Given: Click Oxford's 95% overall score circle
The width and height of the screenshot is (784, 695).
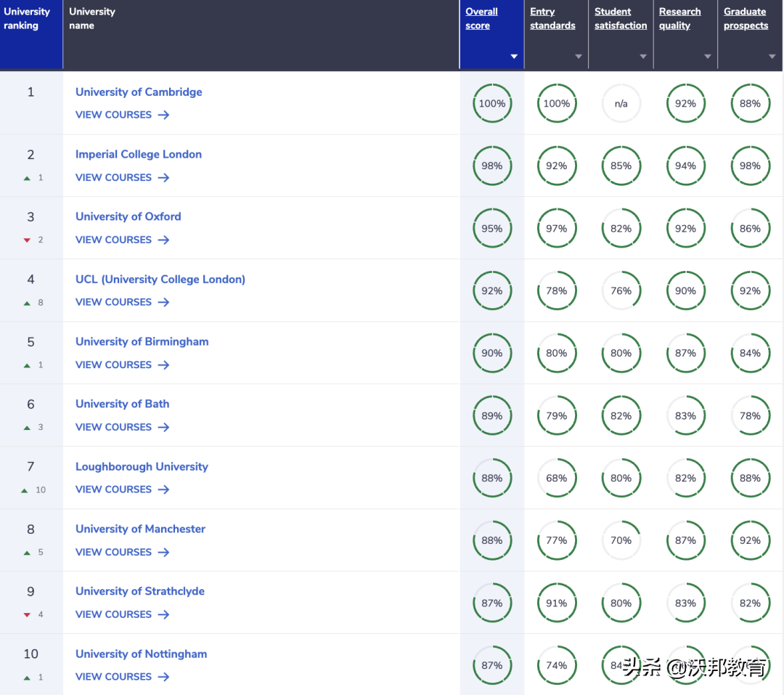Looking at the screenshot, I should click(x=492, y=228).
